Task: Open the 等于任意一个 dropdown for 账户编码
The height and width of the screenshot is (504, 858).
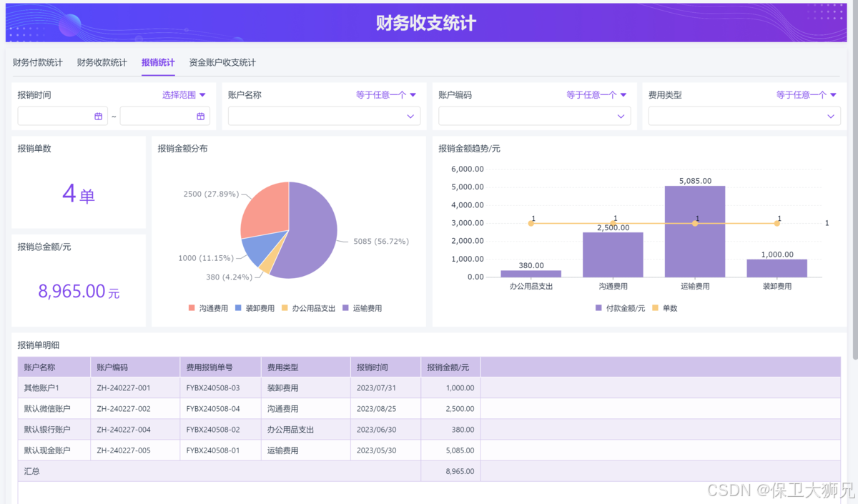Action: [x=596, y=94]
